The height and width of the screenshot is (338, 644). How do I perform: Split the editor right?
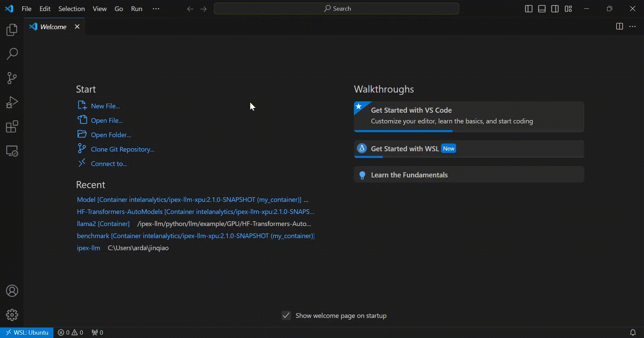pyautogui.click(x=620, y=26)
